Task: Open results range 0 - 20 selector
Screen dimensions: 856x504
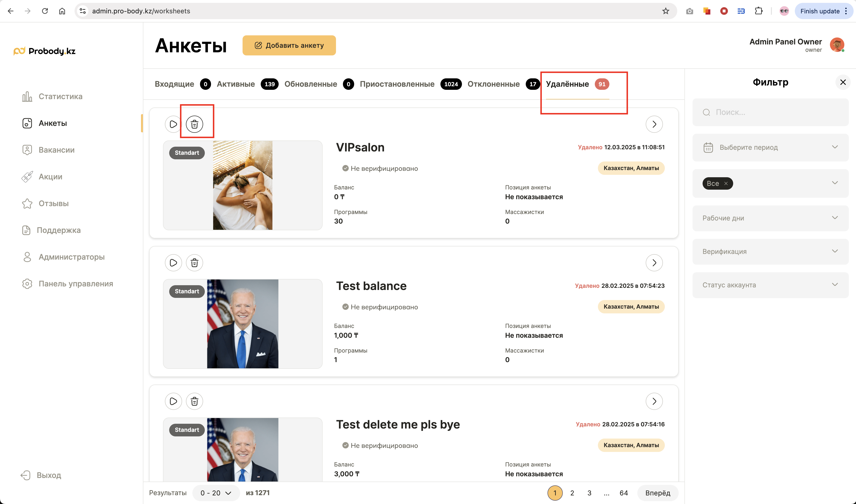Action: 216,493
